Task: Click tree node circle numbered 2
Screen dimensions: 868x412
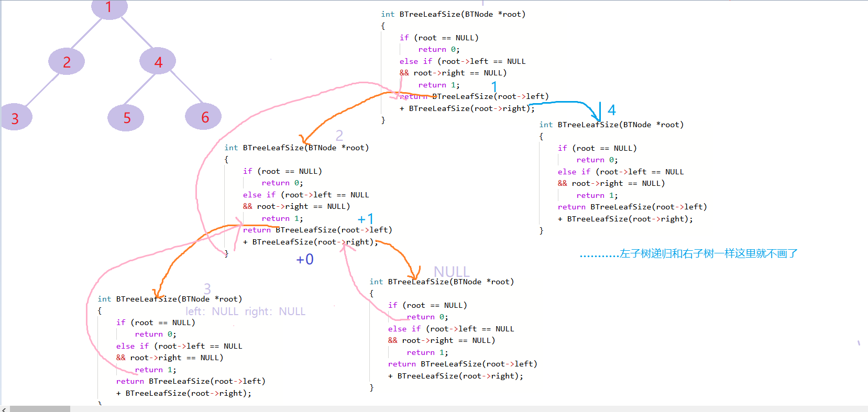Action: 67,62
